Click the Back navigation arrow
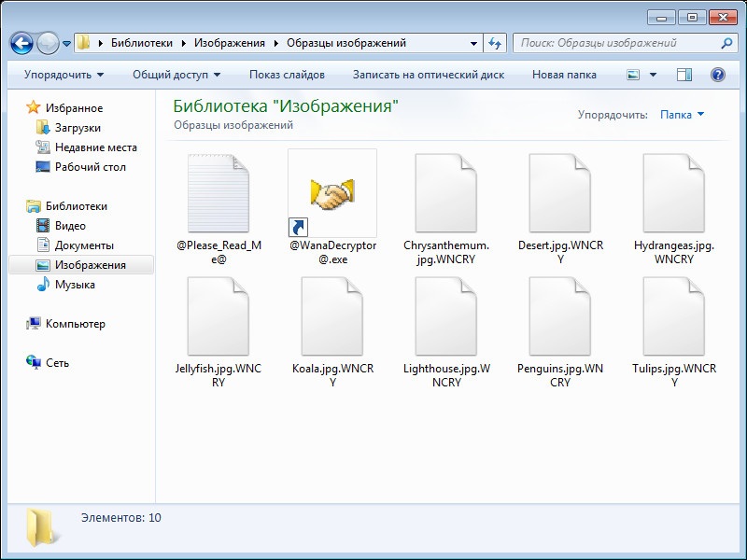Image resolution: width=747 pixels, height=560 pixels. click(21, 43)
